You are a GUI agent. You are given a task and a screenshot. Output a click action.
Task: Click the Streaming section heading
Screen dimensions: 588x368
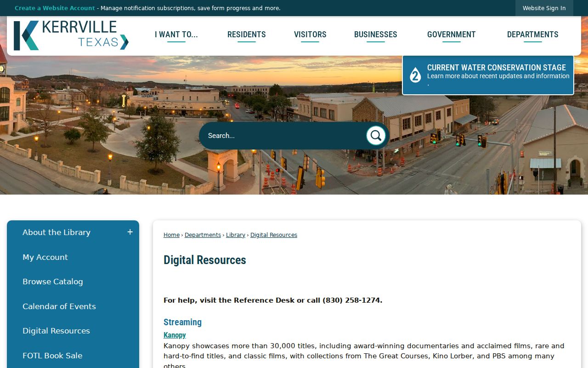[182, 322]
